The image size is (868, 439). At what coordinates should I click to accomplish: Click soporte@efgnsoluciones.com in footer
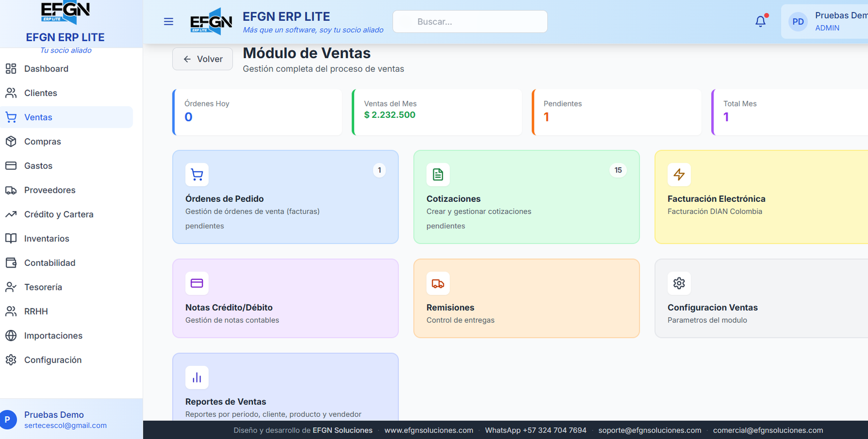coord(650,430)
